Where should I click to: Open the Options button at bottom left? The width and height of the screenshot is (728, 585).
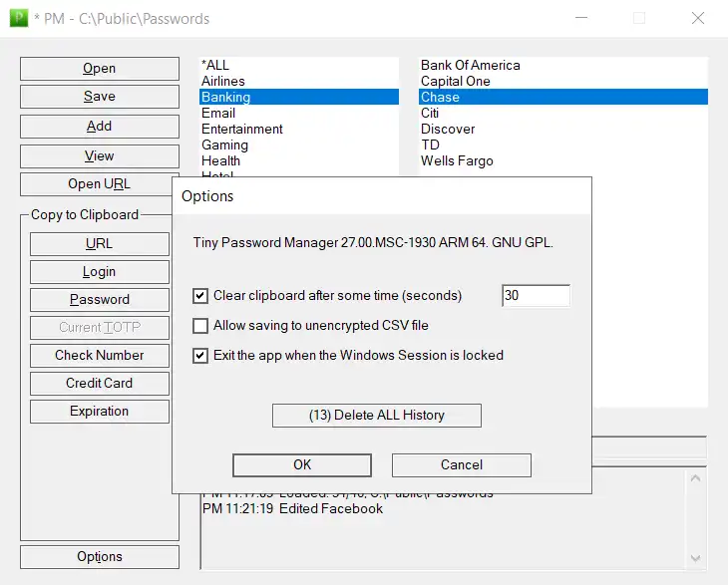pos(100,557)
